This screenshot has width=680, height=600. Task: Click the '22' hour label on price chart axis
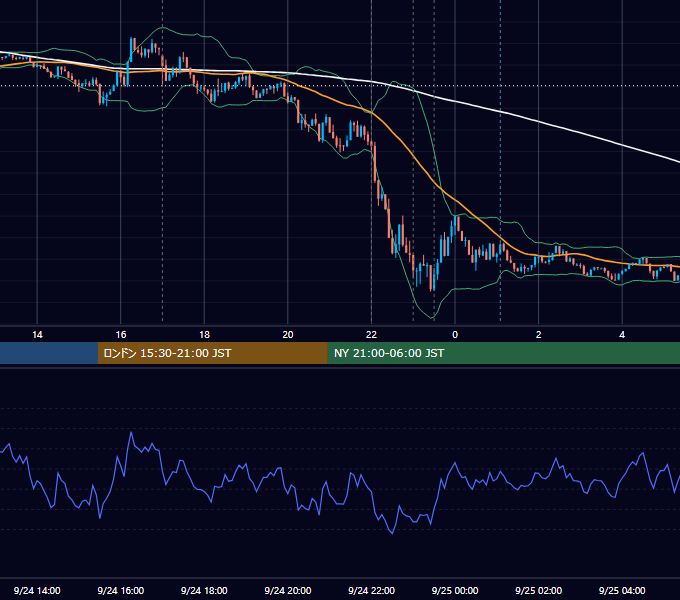click(371, 335)
